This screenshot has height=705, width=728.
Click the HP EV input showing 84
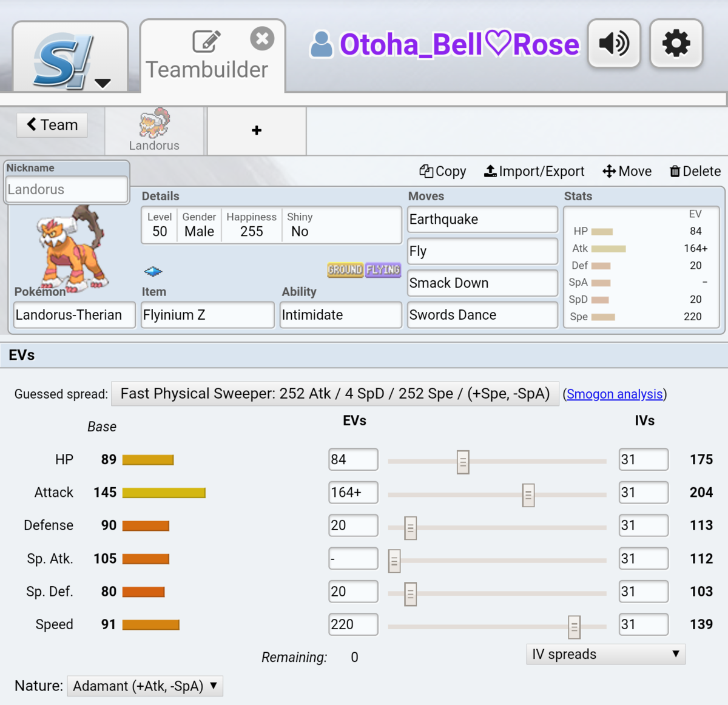point(353,459)
